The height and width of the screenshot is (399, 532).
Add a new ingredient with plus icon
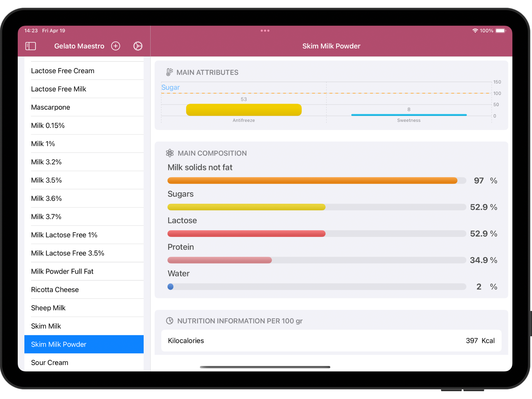[116, 46]
